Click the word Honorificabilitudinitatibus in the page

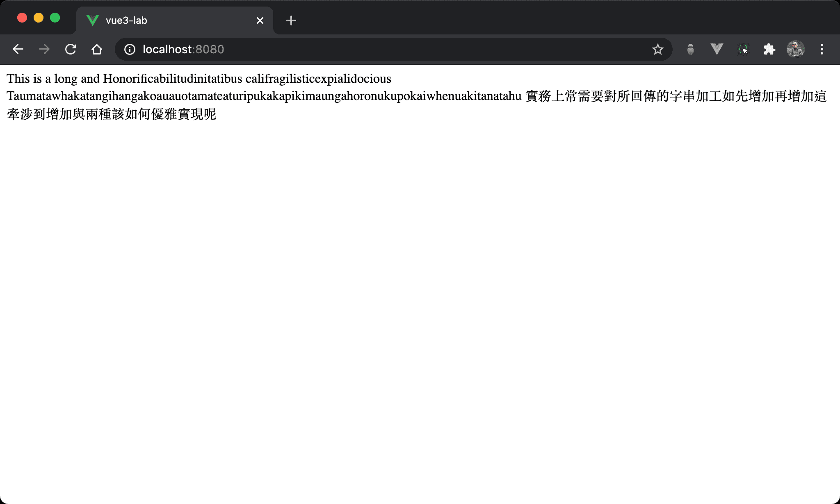[x=172, y=79]
